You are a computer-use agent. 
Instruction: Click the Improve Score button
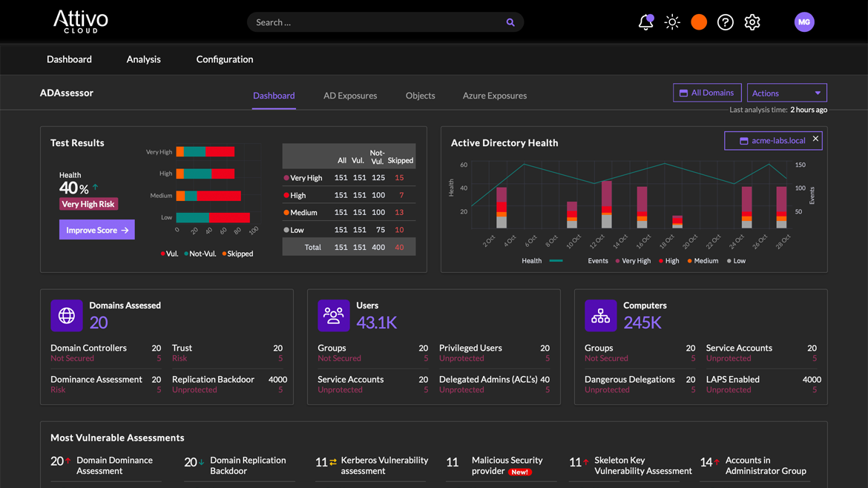coord(97,230)
